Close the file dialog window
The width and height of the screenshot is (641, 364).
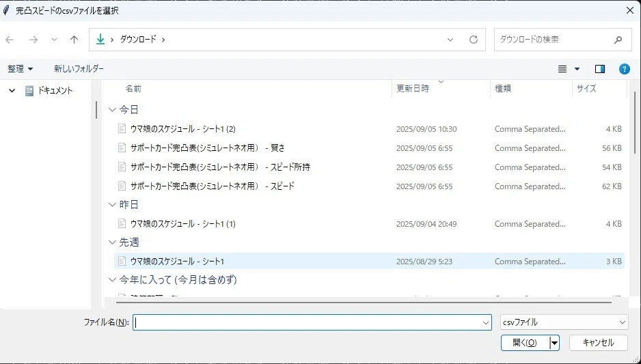point(630,11)
